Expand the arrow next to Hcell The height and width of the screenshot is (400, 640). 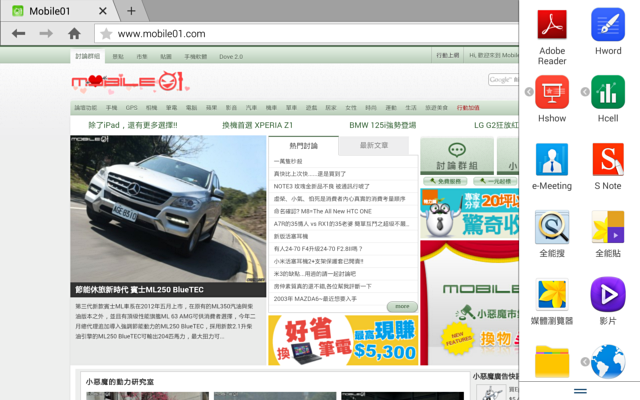pos(585,92)
